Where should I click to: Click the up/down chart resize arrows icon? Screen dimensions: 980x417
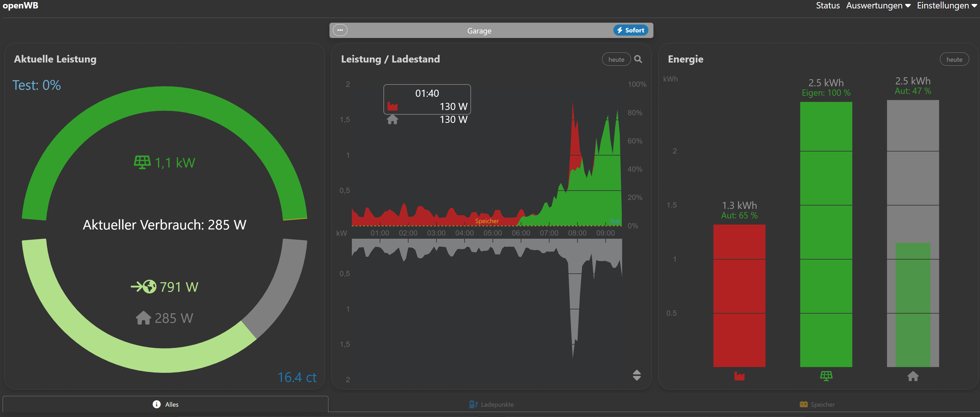(x=637, y=375)
